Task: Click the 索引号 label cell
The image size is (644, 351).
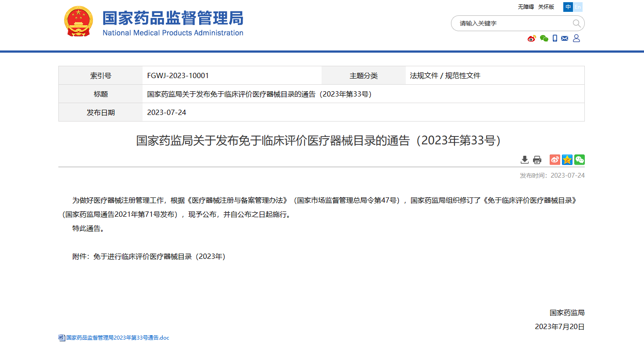Action: [100, 75]
